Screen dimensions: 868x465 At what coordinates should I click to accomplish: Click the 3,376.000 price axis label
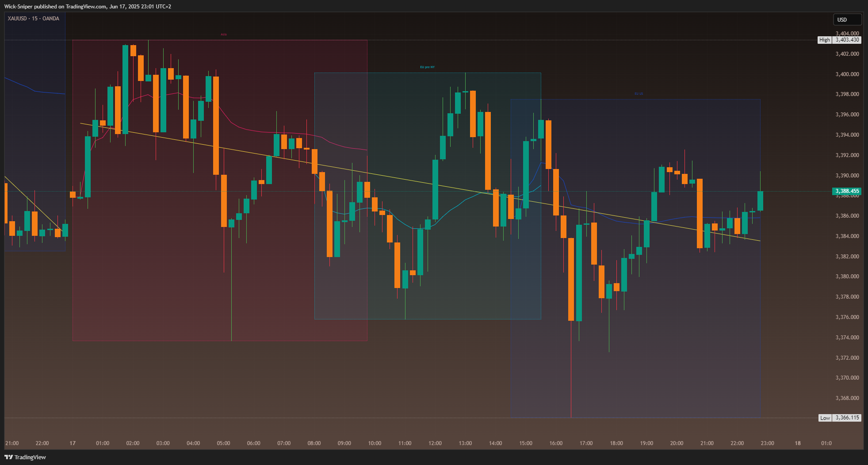pos(847,317)
